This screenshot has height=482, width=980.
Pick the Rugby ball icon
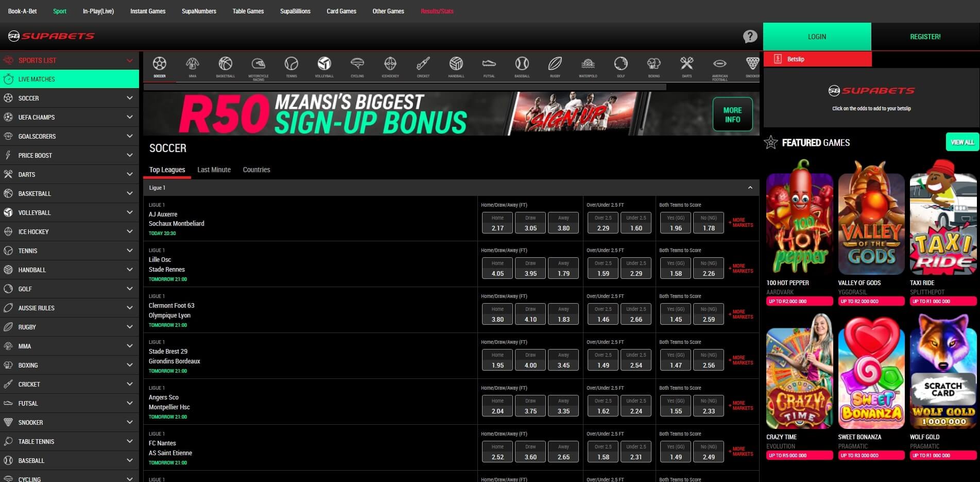click(x=555, y=64)
